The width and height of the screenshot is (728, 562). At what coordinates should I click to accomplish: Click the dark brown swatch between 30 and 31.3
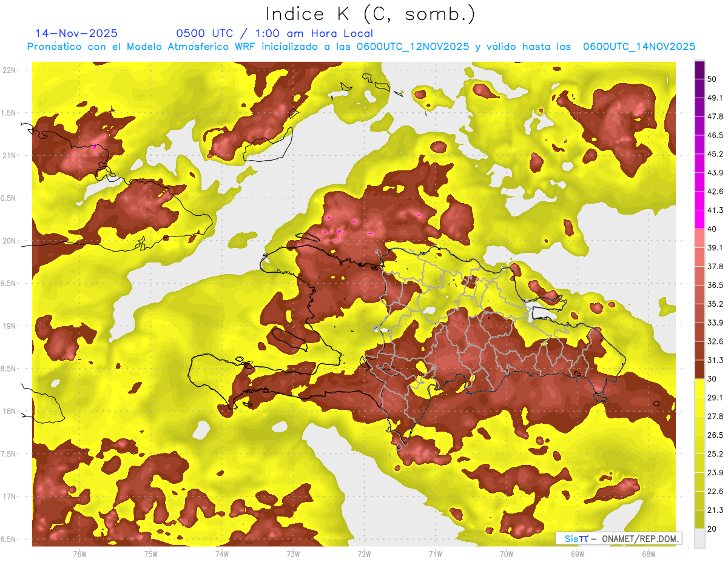(x=699, y=369)
